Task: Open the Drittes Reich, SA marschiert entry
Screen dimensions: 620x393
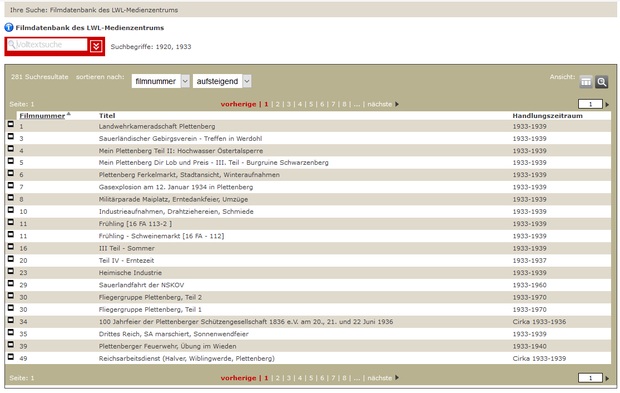Action: 174,334
